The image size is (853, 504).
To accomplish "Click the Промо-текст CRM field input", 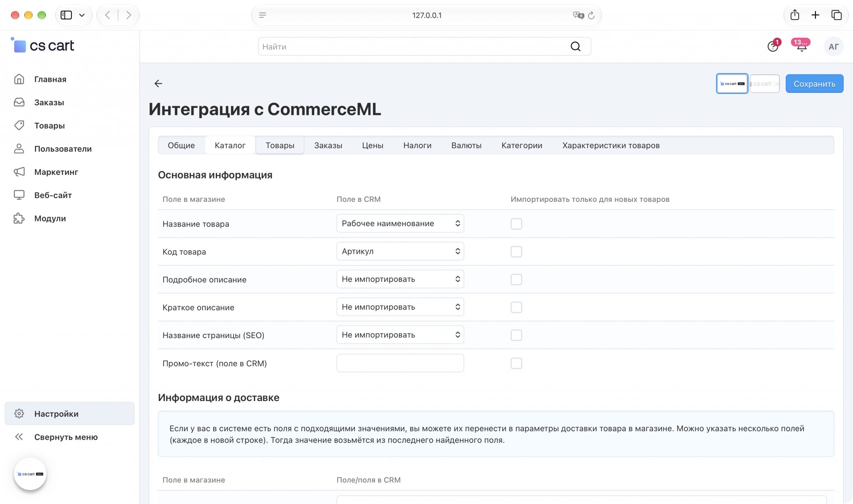I will 400,363.
